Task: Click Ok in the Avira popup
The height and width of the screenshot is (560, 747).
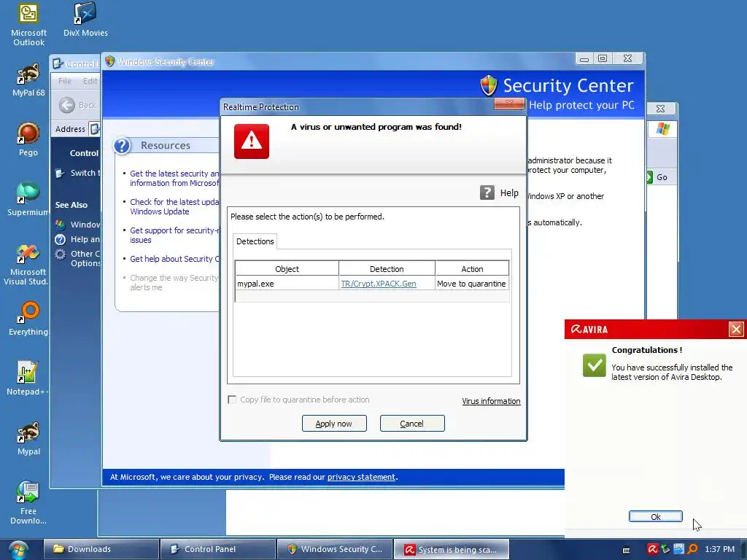Action: (x=656, y=517)
